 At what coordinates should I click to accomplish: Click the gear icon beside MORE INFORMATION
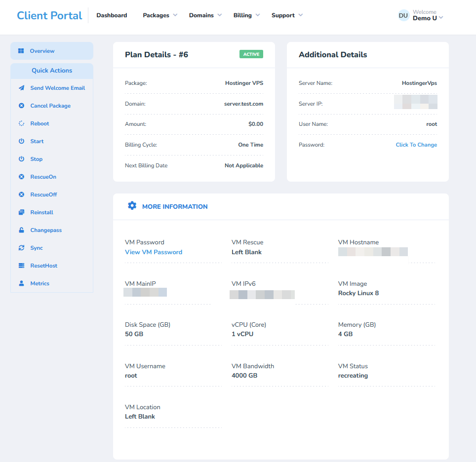[132, 206]
